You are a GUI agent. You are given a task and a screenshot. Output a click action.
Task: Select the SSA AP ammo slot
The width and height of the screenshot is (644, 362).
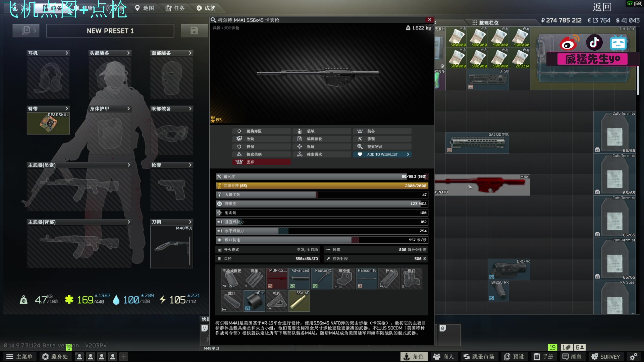299,301
